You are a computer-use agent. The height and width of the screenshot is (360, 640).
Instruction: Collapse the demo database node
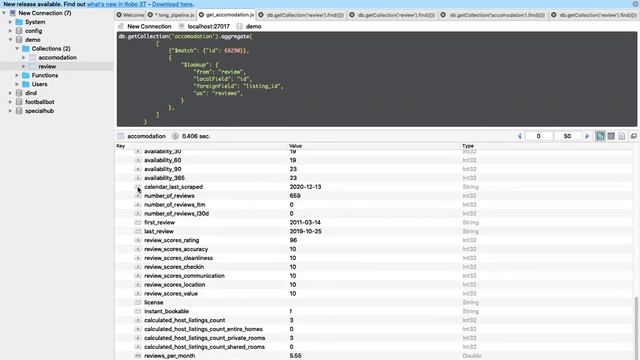(x=10, y=40)
